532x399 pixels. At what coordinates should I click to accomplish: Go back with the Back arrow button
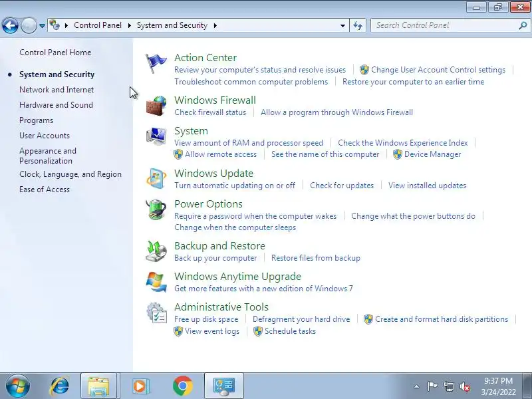(10, 25)
